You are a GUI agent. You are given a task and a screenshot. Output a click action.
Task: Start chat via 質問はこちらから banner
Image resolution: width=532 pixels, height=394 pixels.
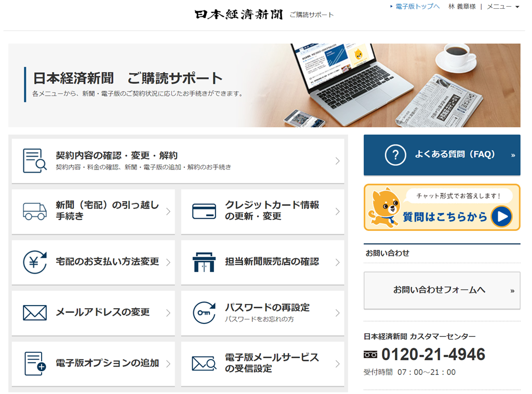[442, 207]
